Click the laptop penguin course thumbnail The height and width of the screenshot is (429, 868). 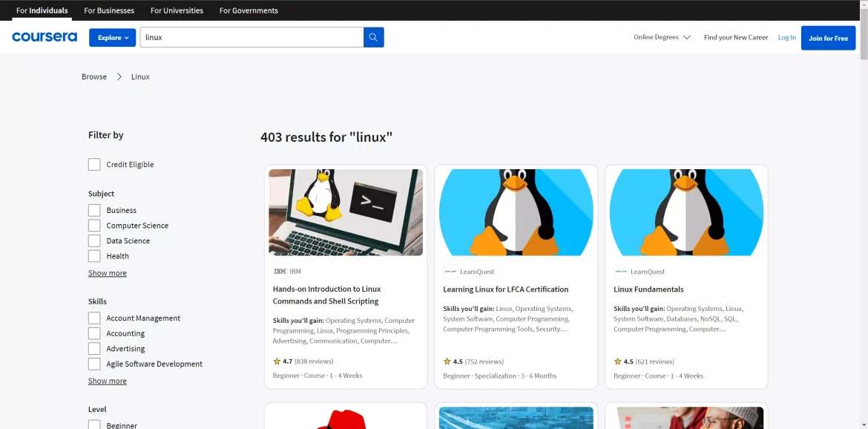(346, 212)
